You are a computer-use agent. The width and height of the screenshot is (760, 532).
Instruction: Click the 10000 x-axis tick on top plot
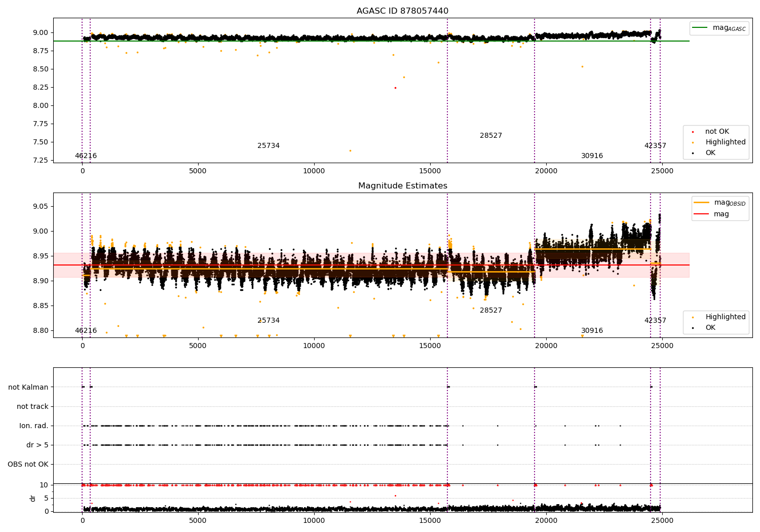(314, 171)
